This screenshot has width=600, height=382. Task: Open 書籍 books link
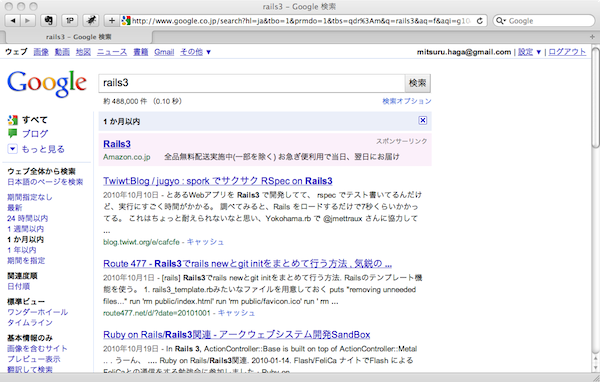(x=140, y=52)
